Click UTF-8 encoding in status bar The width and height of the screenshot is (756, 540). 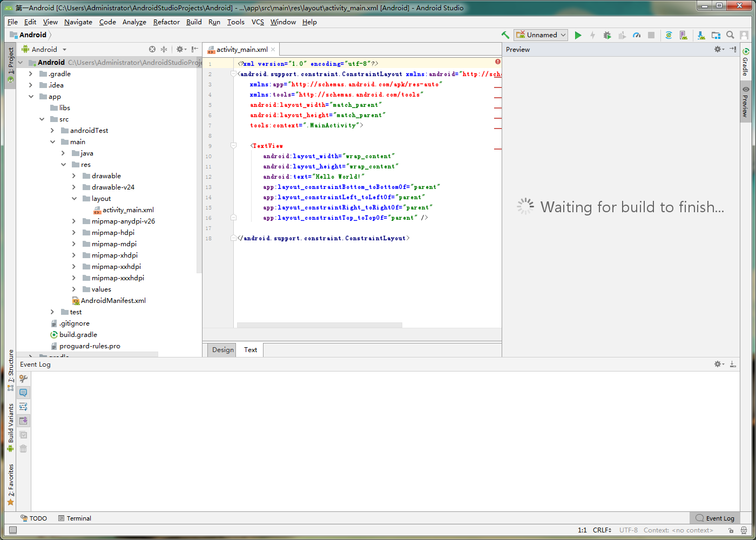(x=629, y=530)
